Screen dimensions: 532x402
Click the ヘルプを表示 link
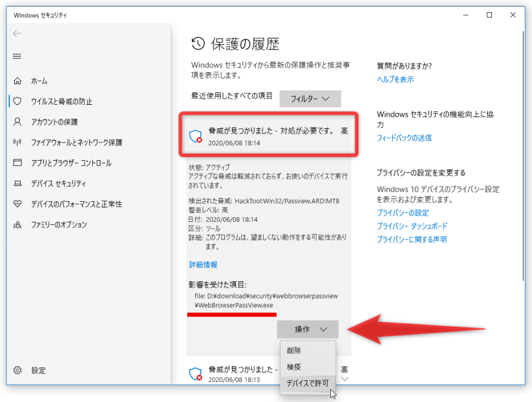395,79
